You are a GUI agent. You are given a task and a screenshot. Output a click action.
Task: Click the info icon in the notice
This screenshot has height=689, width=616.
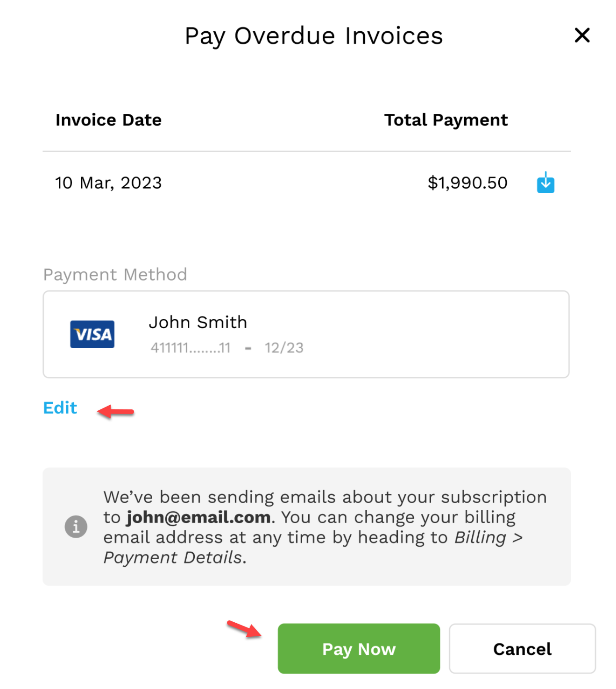(x=76, y=527)
